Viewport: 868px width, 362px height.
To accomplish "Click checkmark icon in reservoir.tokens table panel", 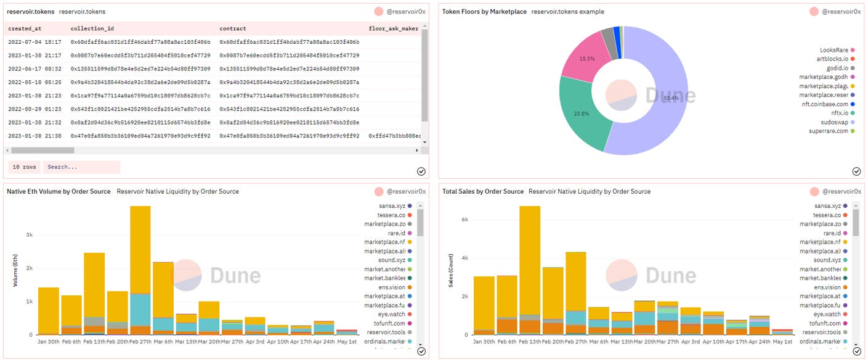I will pyautogui.click(x=421, y=171).
